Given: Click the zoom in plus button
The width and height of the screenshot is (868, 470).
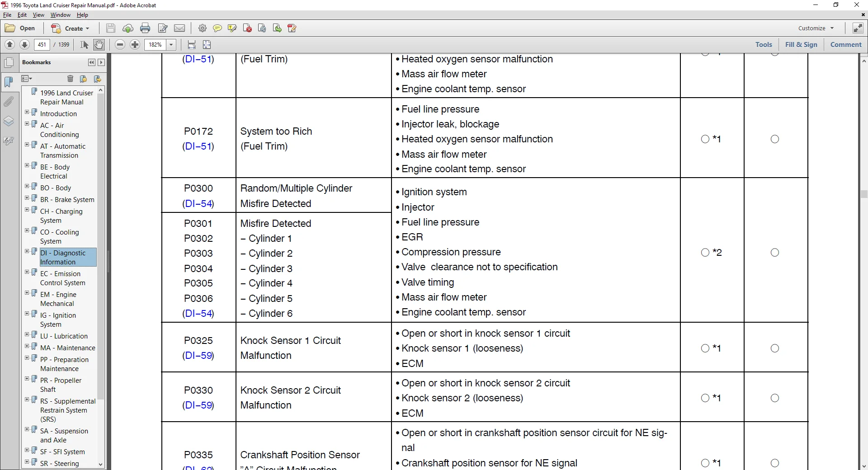Looking at the screenshot, I should [135, 45].
